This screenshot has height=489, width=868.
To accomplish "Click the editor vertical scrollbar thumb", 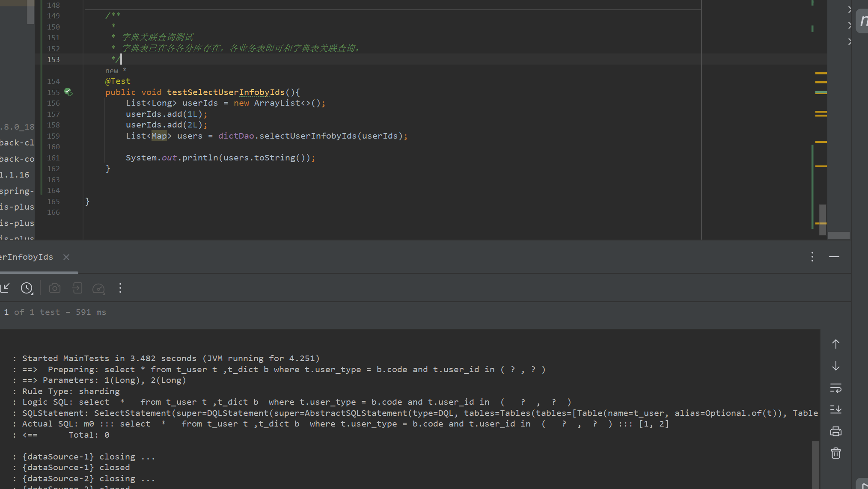I will point(822,220).
